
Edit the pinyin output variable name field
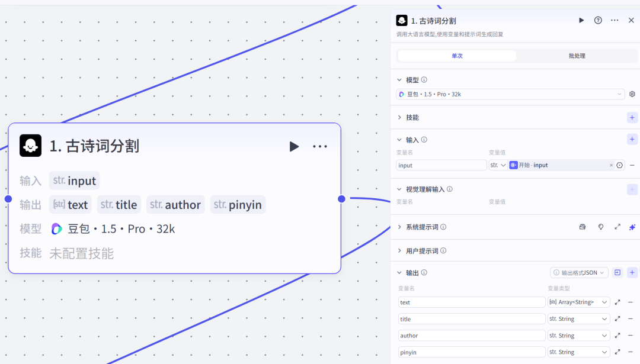coord(472,352)
